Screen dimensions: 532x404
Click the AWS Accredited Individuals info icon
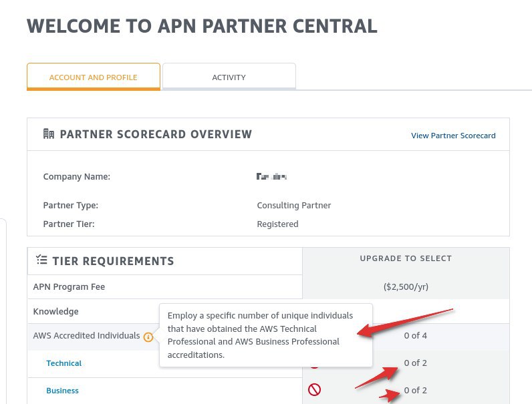point(148,337)
